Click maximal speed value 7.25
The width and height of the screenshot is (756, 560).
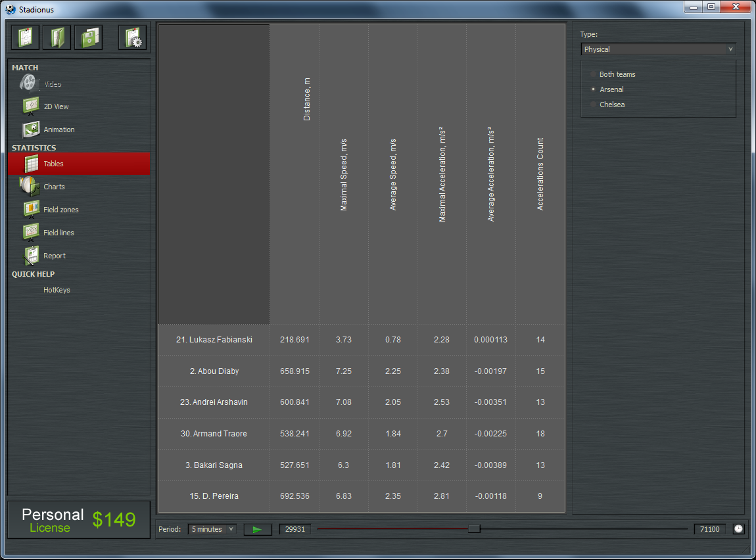(x=344, y=371)
